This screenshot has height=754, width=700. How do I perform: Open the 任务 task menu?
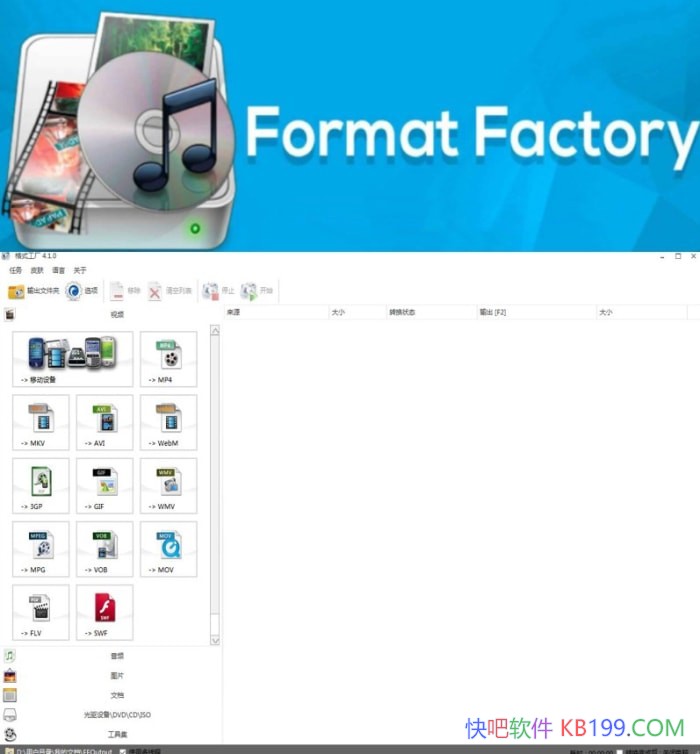pos(15,270)
